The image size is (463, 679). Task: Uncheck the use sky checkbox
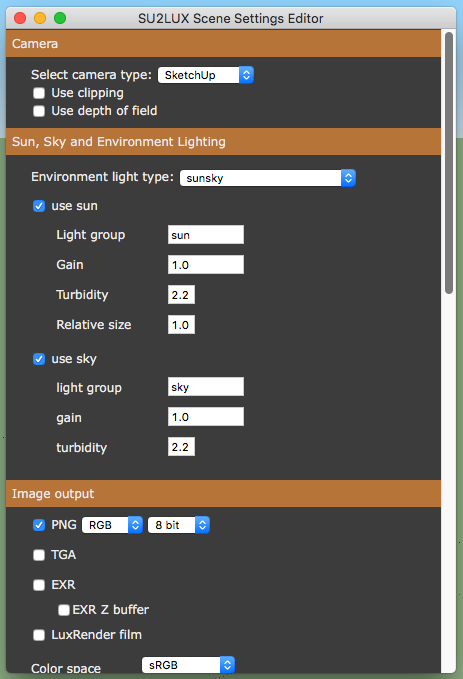39,359
